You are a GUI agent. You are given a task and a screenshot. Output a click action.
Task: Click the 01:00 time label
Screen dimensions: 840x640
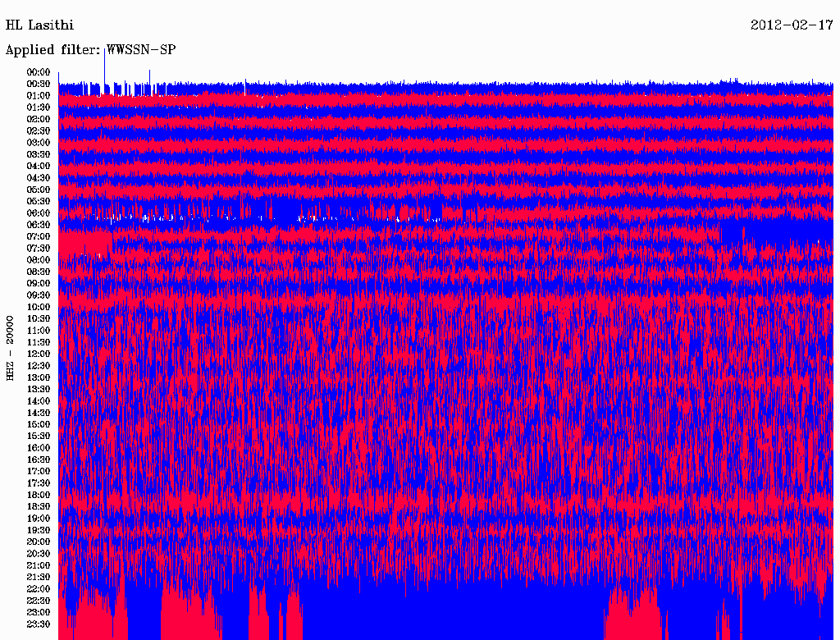(39, 96)
